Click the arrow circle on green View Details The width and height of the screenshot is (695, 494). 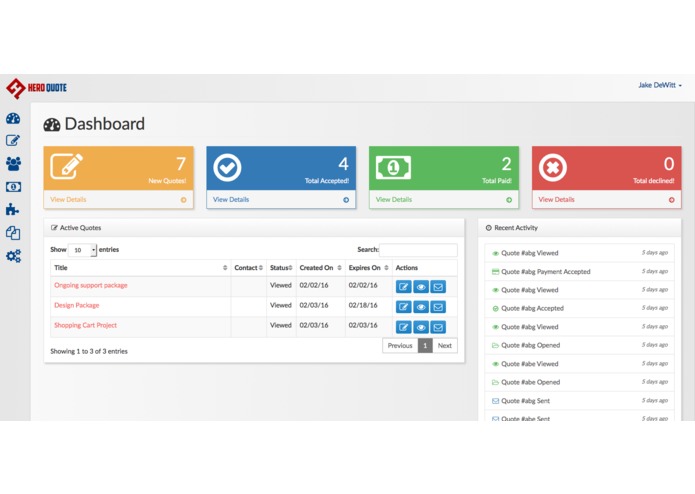click(x=509, y=200)
